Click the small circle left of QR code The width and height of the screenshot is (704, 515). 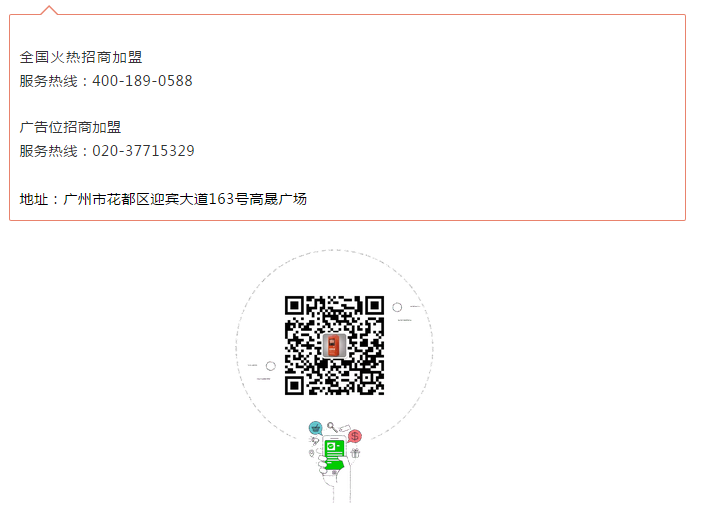[271, 366]
